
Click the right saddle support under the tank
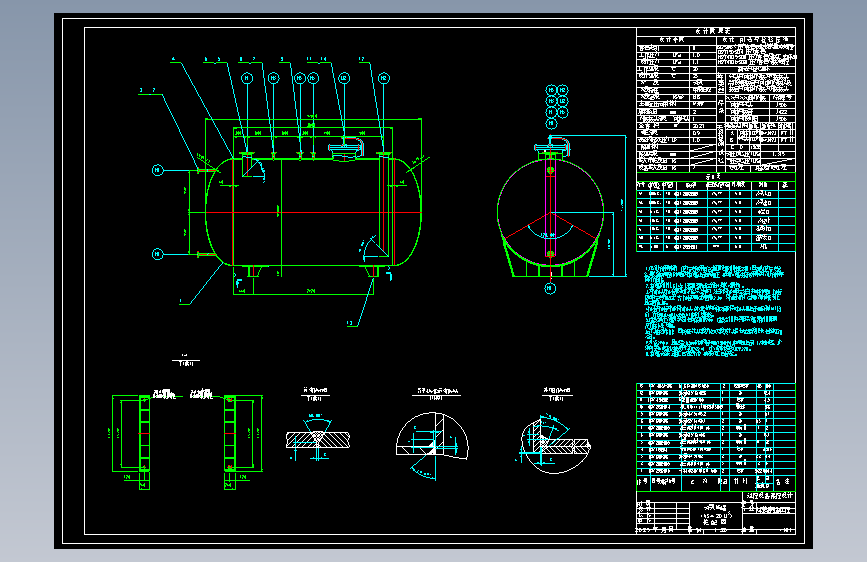pos(373,271)
